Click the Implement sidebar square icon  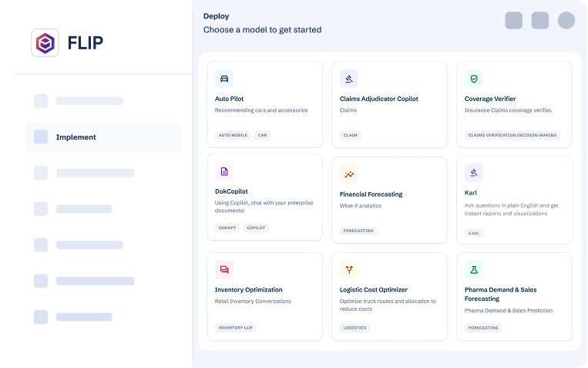pos(41,137)
